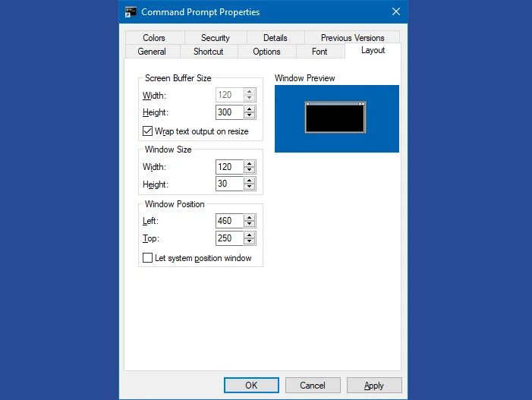Decrease Window Size Height with down arrow
532x400 pixels.
pos(250,187)
